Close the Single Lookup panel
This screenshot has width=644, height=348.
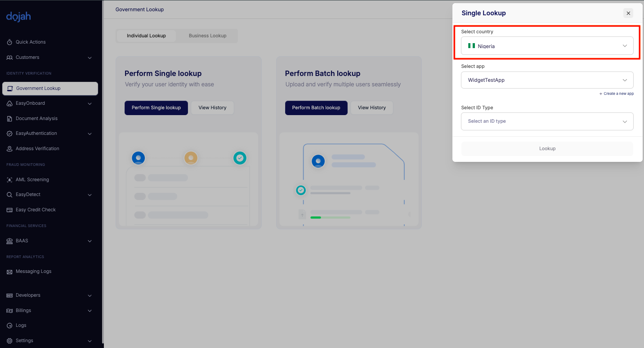pos(628,13)
